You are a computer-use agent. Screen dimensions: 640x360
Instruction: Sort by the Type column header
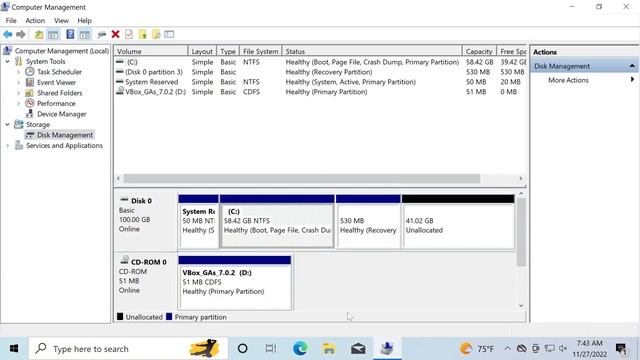tap(228, 51)
